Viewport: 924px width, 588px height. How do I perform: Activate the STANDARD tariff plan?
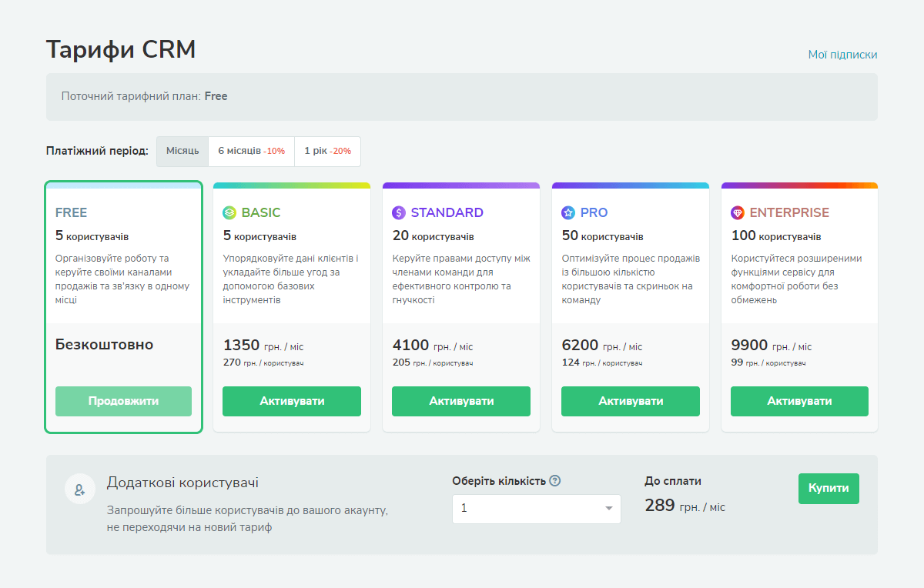[460, 401]
